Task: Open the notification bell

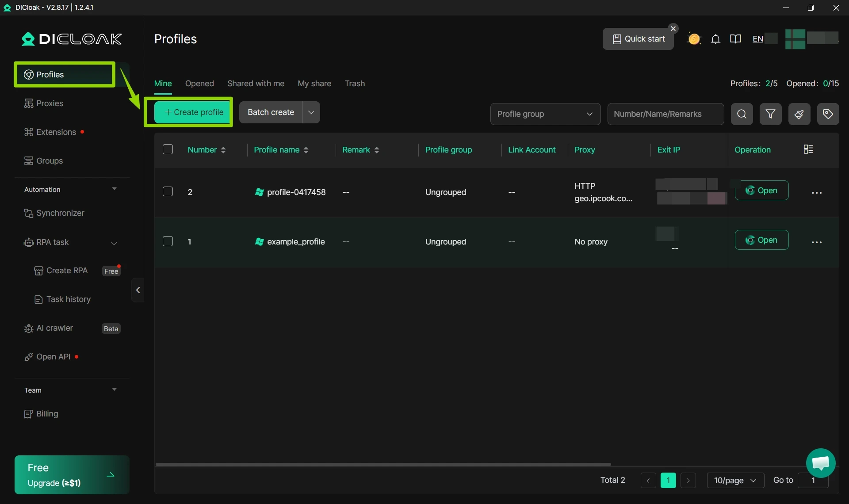Action: 716,39
